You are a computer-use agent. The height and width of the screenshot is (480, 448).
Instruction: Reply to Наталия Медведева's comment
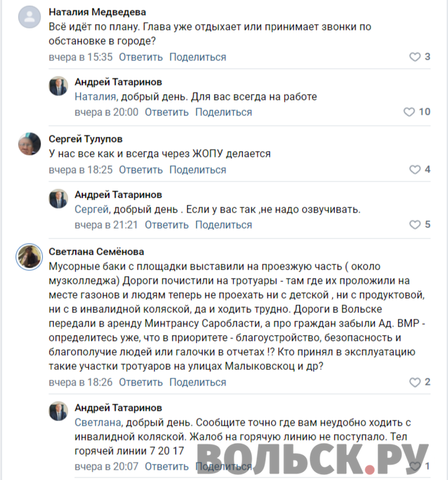click(x=140, y=57)
